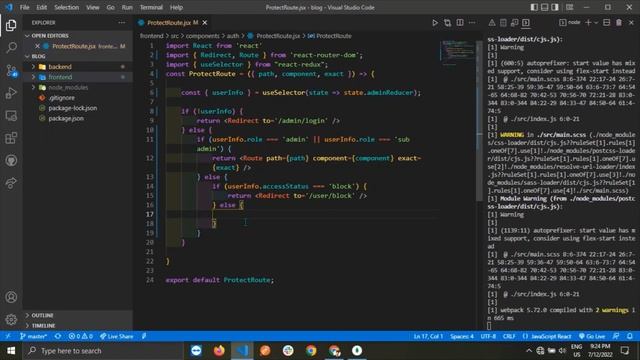Split the editor to the right
Viewport: 640px width, 360px height.
460,23
